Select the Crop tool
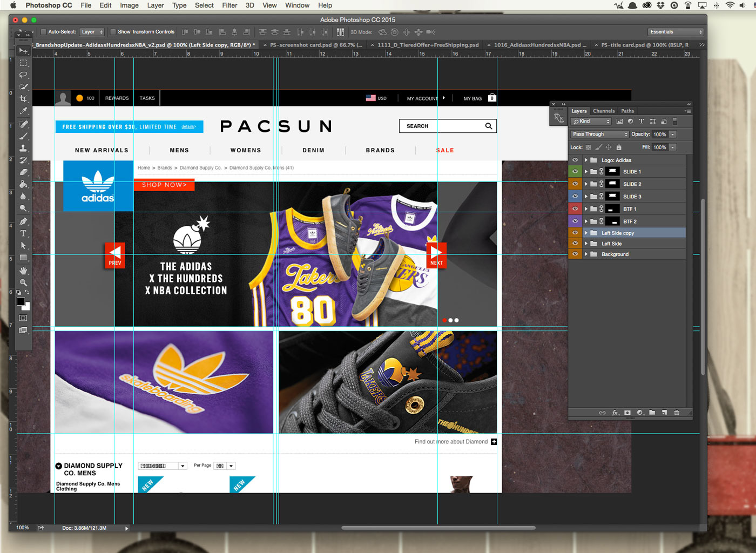The width and height of the screenshot is (756, 553). pos(23,99)
